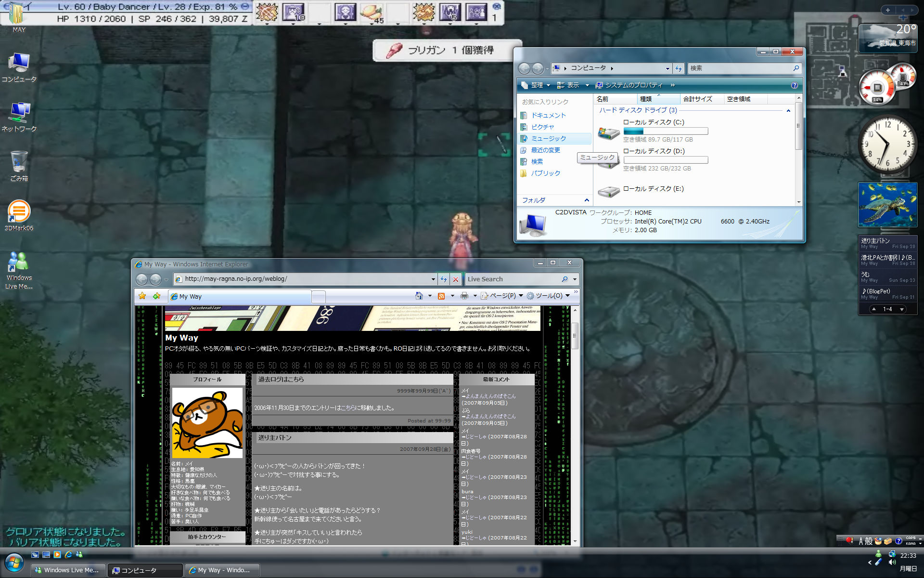The image size is (924, 578).
Task: Open IE recent pages dropdown arrow
Action: point(166,279)
